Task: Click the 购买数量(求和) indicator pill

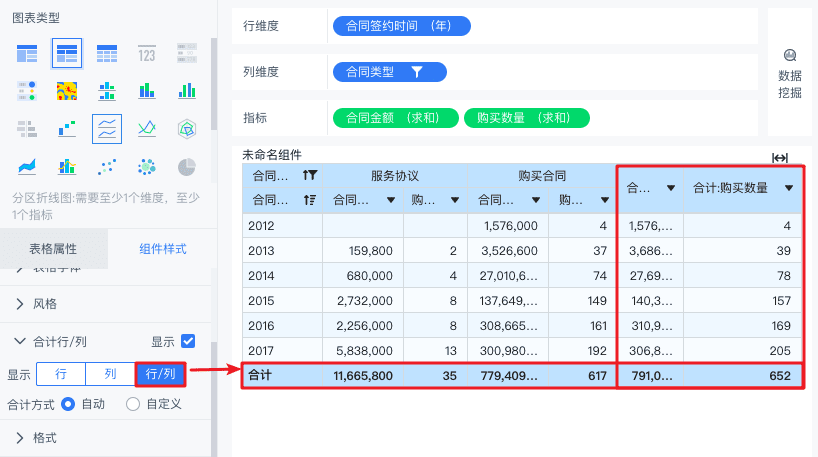Action: 526,118
